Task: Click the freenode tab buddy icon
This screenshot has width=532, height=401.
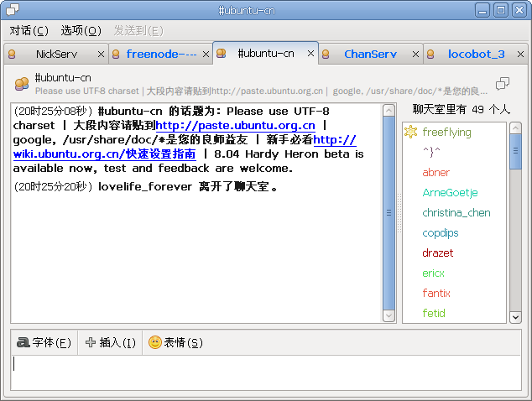Action: pos(116,55)
